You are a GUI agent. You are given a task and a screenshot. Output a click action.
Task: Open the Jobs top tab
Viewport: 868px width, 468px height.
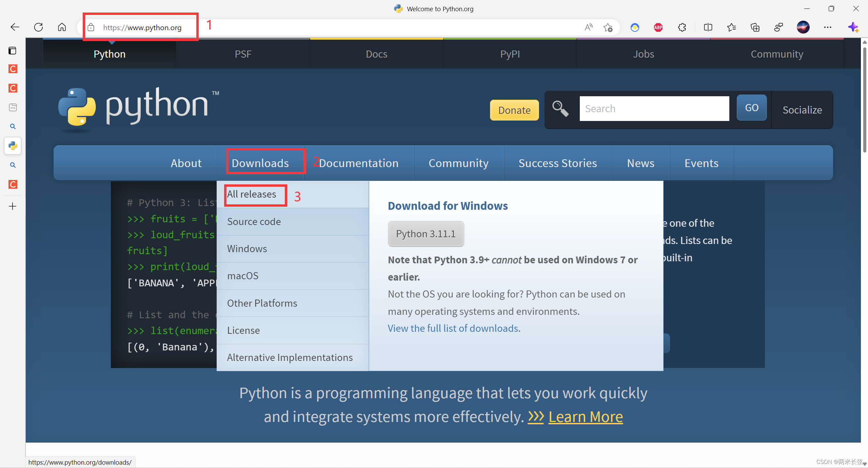click(x=644, y=54)
